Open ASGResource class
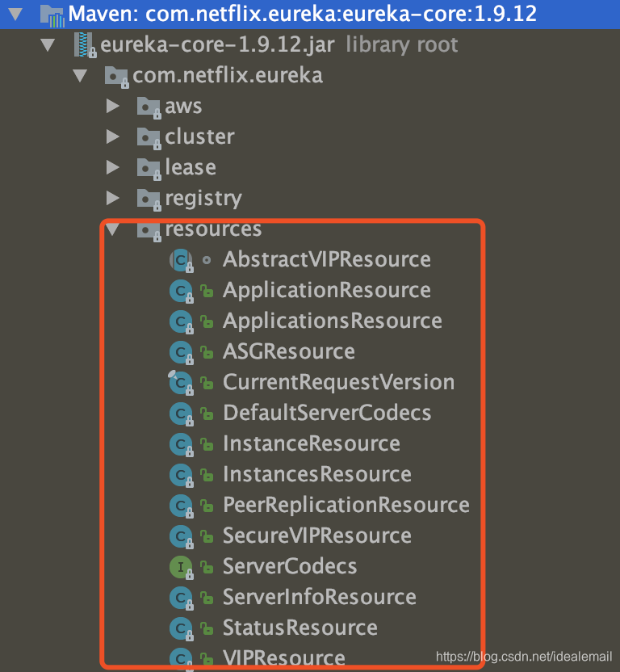This screenshot has width=620, height=672. (289, 352)
